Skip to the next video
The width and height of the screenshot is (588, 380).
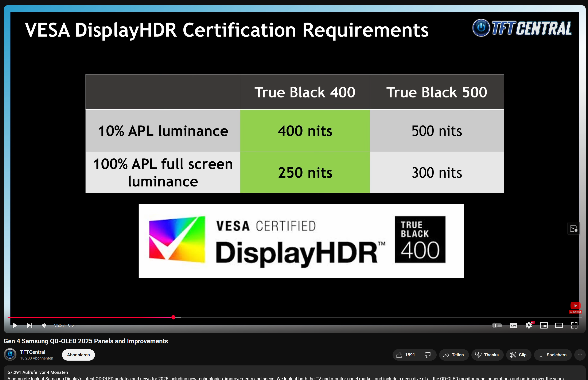[x=30, y=325]
